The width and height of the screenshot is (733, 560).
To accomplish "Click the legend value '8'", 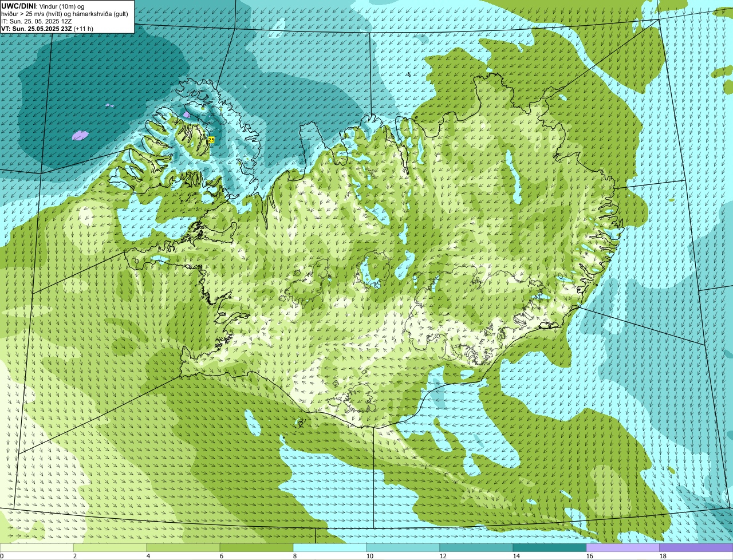I will (x=295, y=556).
